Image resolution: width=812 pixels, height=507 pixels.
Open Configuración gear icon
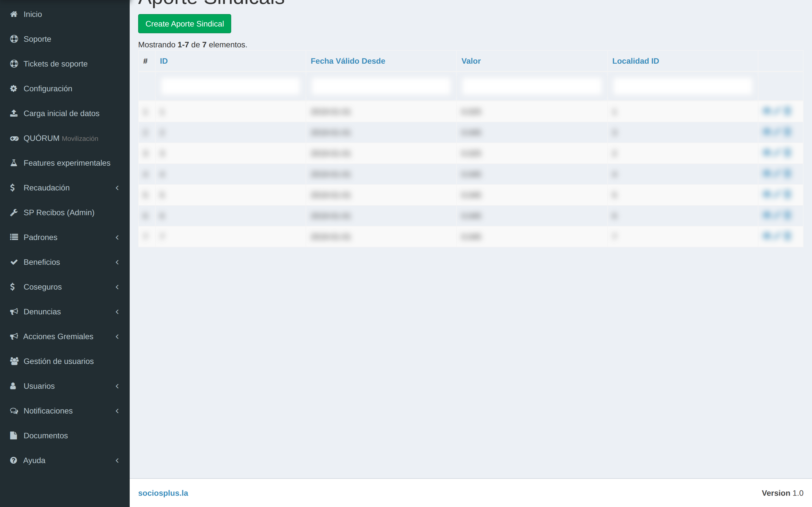pyautogui.click(x=14, y=88)
